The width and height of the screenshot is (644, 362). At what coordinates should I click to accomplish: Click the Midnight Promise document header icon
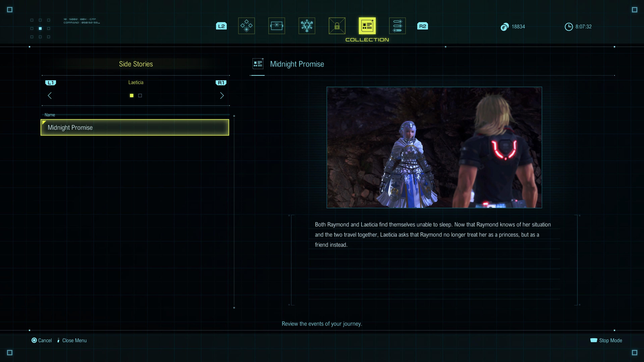point(258,64)
